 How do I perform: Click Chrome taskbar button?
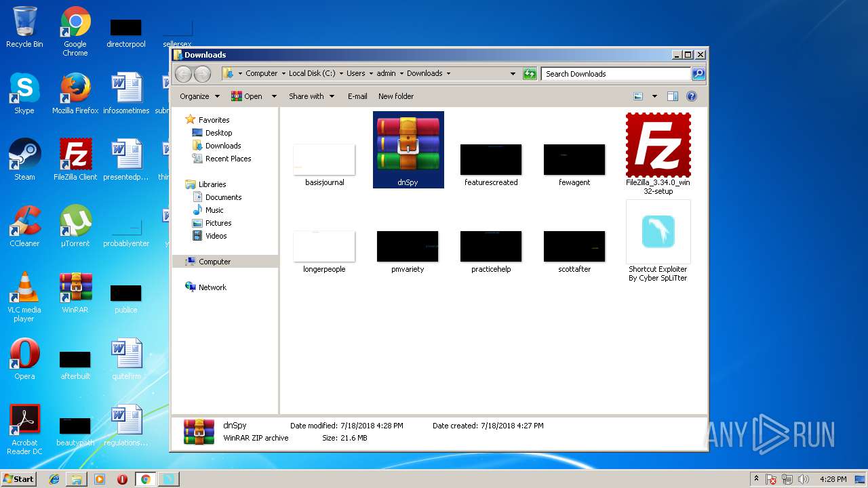(145, 479)
